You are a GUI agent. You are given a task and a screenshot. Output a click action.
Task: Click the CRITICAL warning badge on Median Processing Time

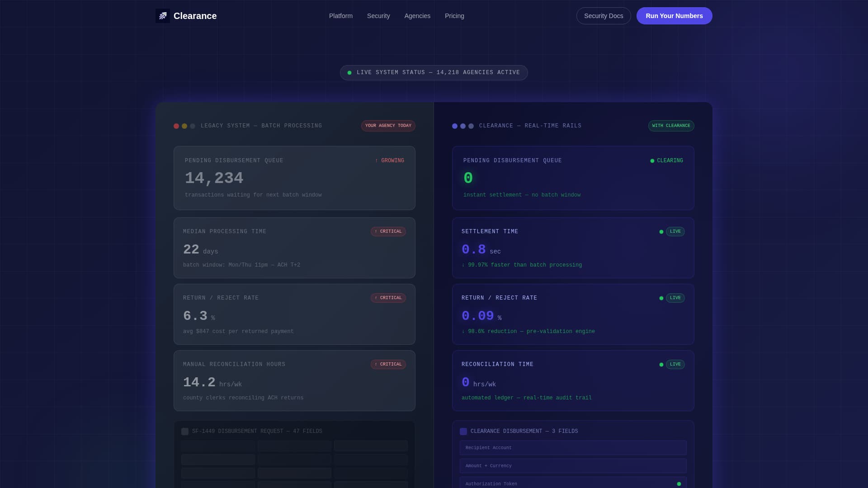click(x=388, y=231)
